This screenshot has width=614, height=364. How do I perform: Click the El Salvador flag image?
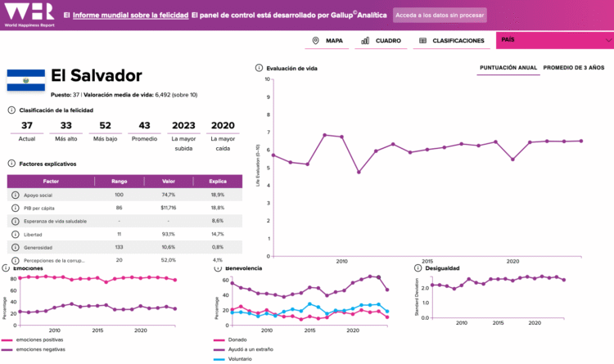point(25,80)
